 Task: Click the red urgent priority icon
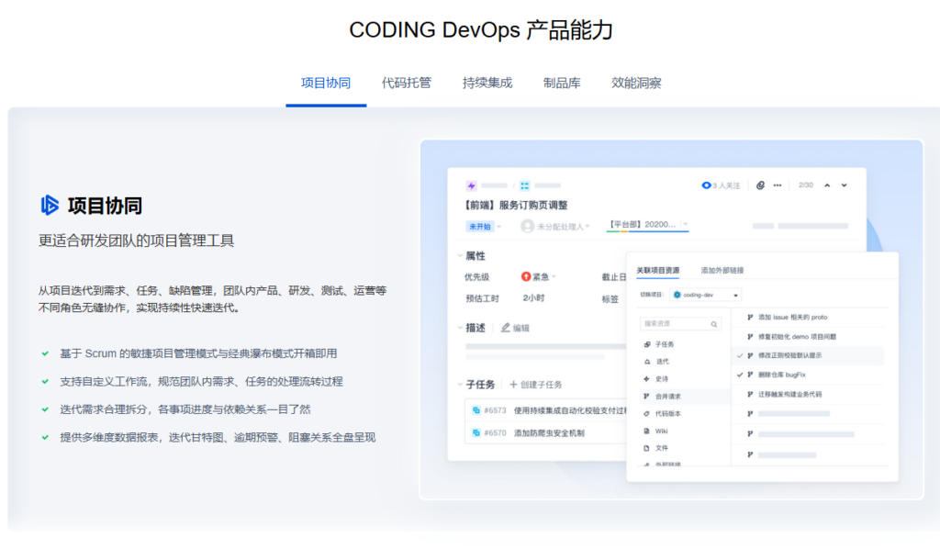pos(526,276)
